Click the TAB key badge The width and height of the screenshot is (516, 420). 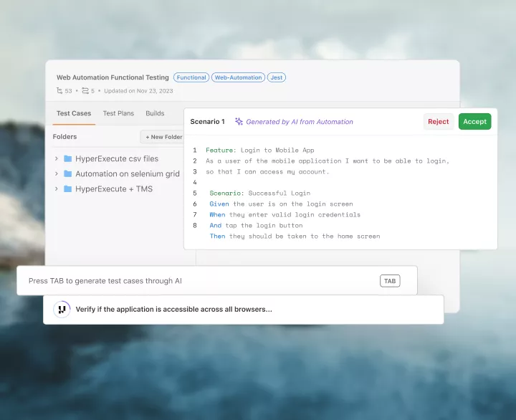tap(390, 281)
